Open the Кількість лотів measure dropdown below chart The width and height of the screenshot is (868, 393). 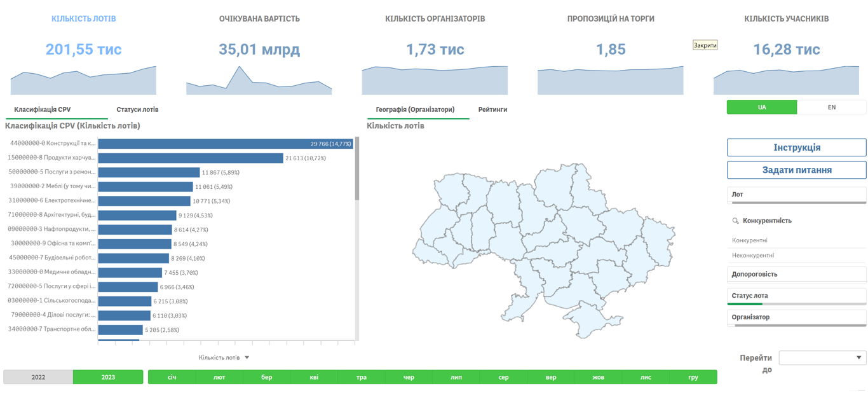[224, 357]
